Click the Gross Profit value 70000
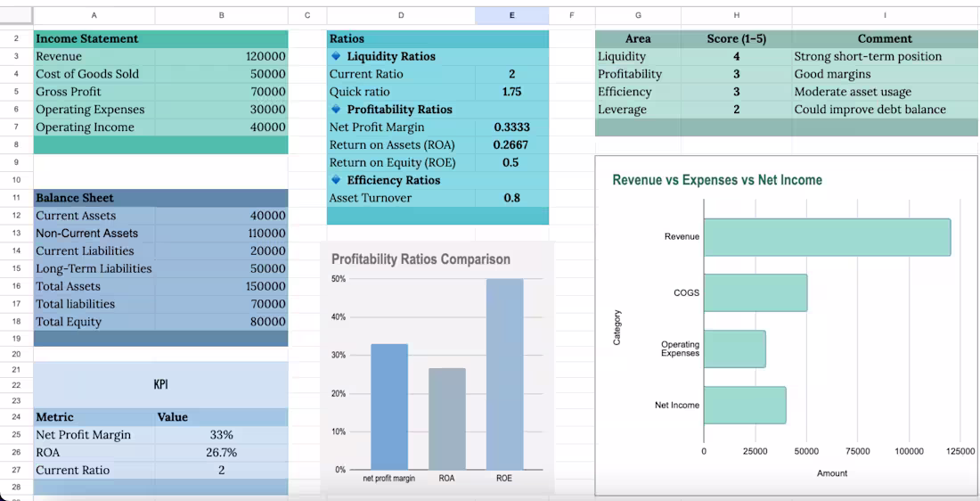980x501 pixels. point(222,92)
